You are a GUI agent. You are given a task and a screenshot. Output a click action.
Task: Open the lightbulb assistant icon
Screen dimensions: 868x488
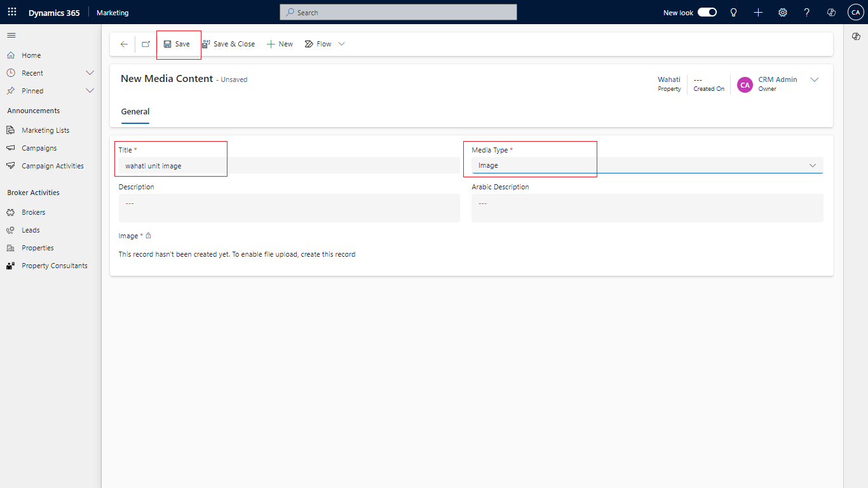pyautogui.click(x=733, y=12)
